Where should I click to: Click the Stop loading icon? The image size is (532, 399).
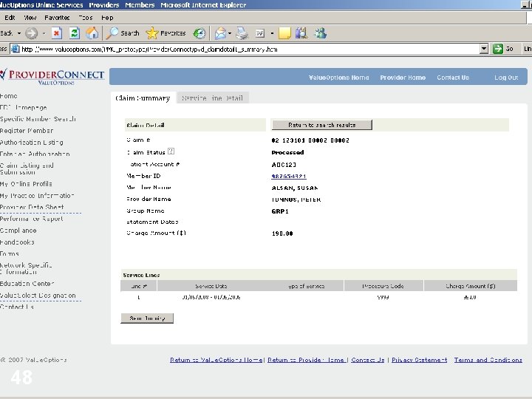[x=57, y=33]
